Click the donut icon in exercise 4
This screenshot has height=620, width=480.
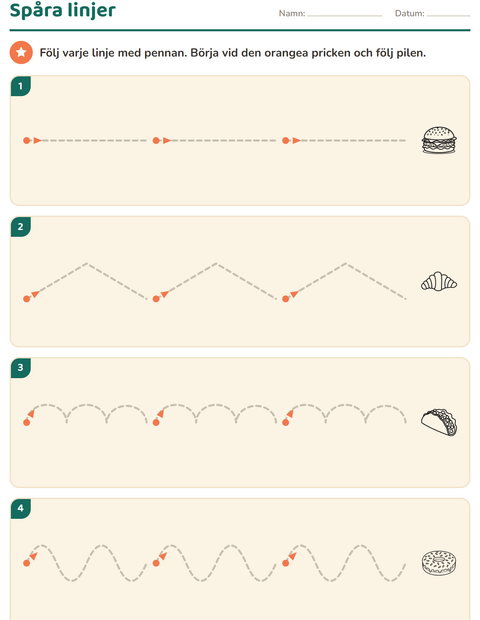[439, 563]
